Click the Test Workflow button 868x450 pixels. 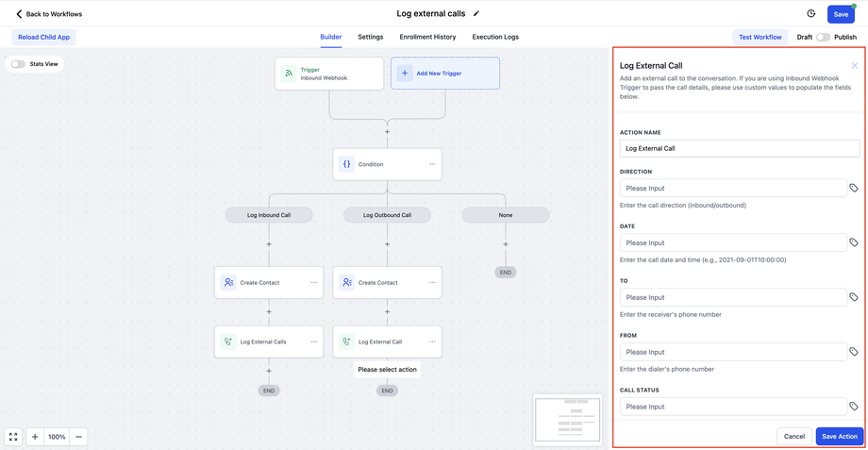[x=760, y=37]
